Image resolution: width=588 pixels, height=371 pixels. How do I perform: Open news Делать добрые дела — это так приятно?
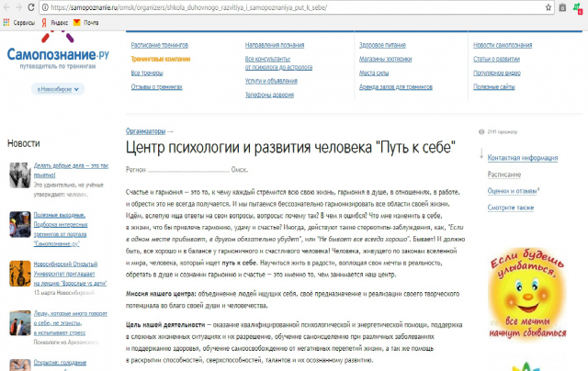tap(71, 170)
